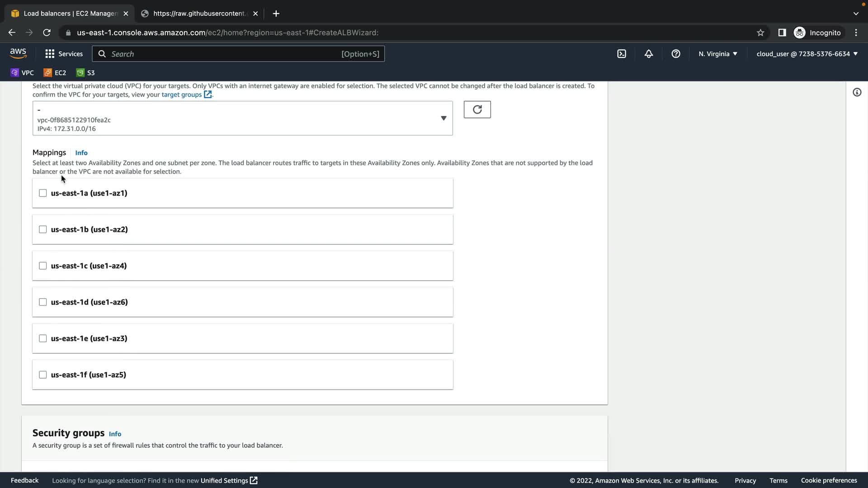Check the us-east-1a availability zone
The image size is (868, 488).
pos(43,193)
